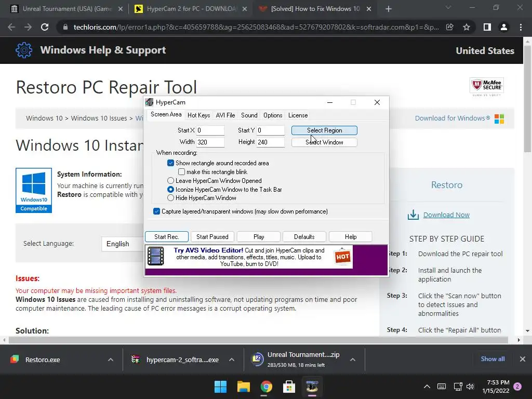
Task: Open Chrome tab search dropdown chevron
Action: pos(448,7)
